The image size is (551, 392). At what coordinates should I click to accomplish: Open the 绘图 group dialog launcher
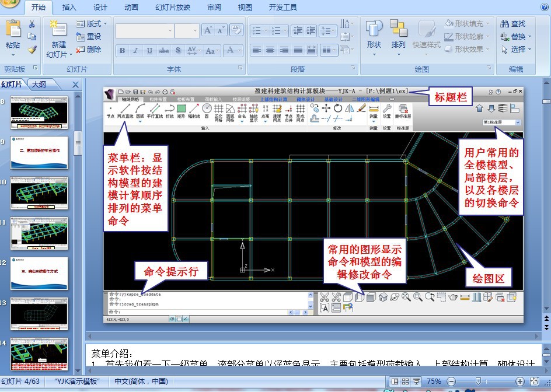pos(489,68)
